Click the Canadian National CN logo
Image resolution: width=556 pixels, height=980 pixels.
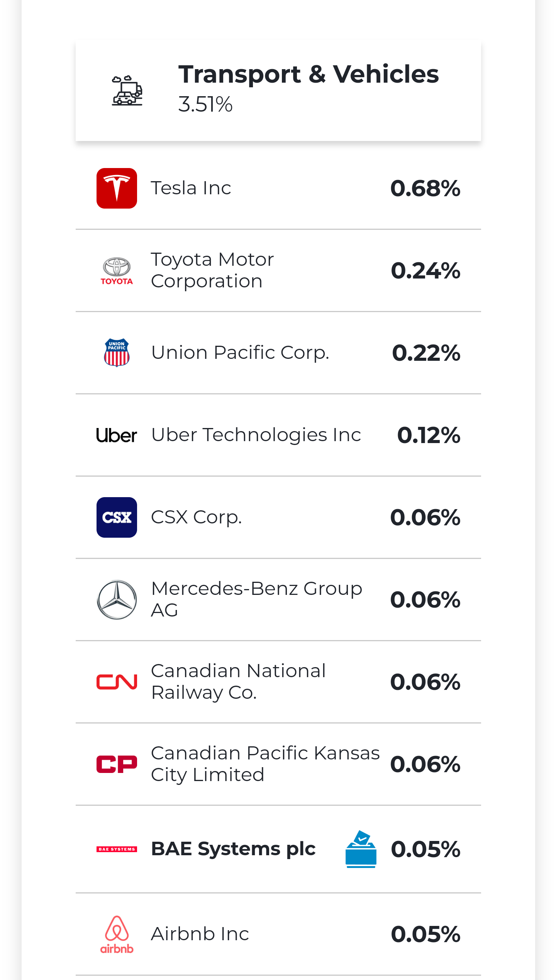(117, 682)
